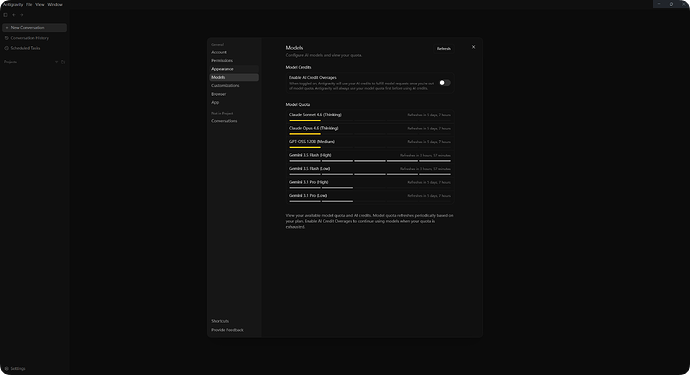
Task: Click the "Projects" sidebar label
Action: (11, 62)
